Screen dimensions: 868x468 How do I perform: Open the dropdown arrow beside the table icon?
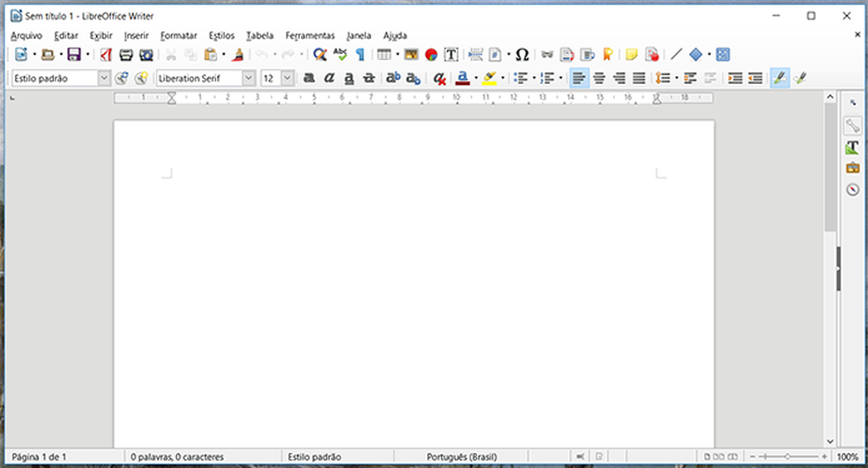click(397, 54)
